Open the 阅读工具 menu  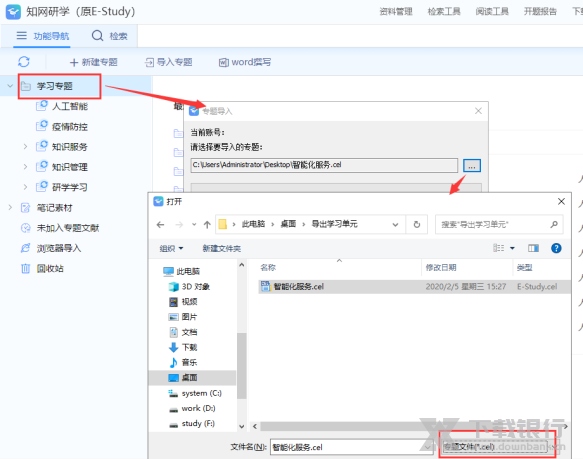(492, 12)
